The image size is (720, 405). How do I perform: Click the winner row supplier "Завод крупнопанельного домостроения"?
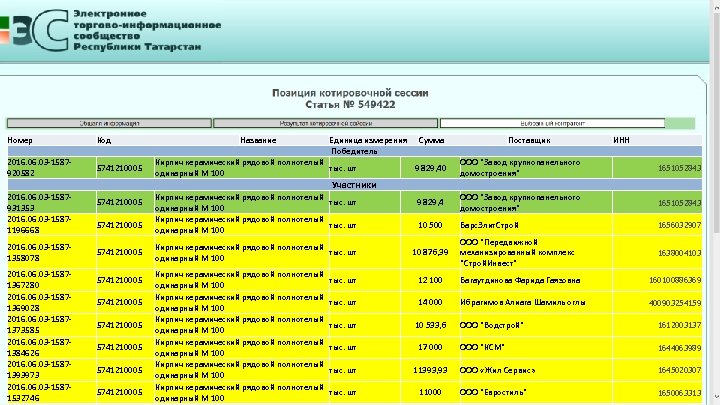tap(520, 168)
